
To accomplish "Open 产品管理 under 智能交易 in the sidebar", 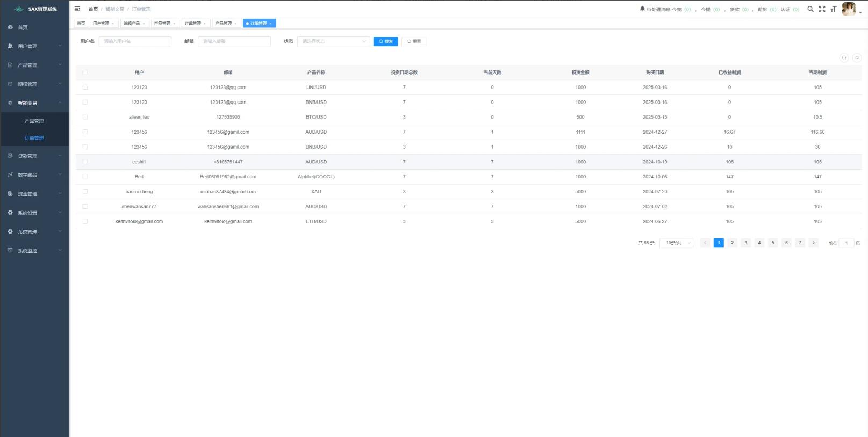I will tap(34, 121).
